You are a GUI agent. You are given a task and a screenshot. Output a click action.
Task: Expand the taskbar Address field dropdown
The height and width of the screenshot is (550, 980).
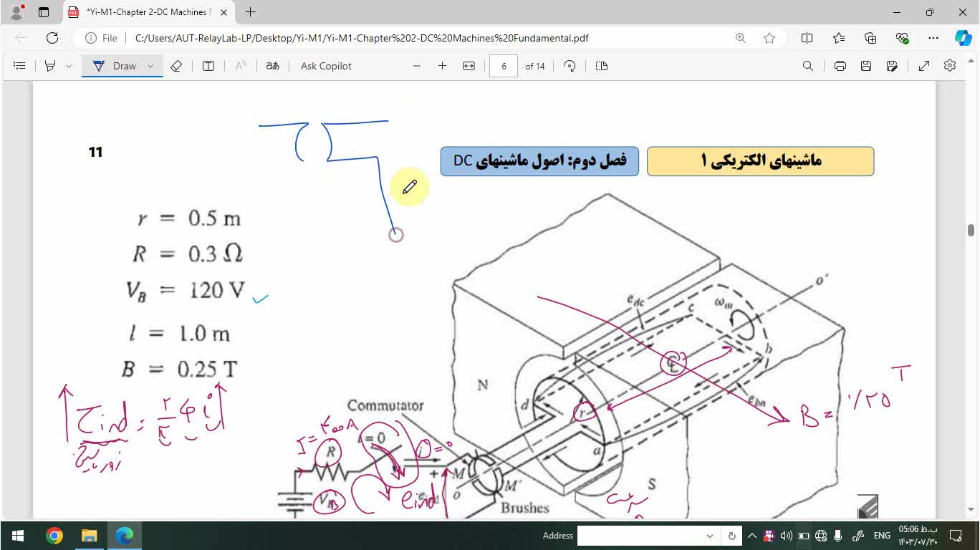pyautogui.click(x=709, y=536)
